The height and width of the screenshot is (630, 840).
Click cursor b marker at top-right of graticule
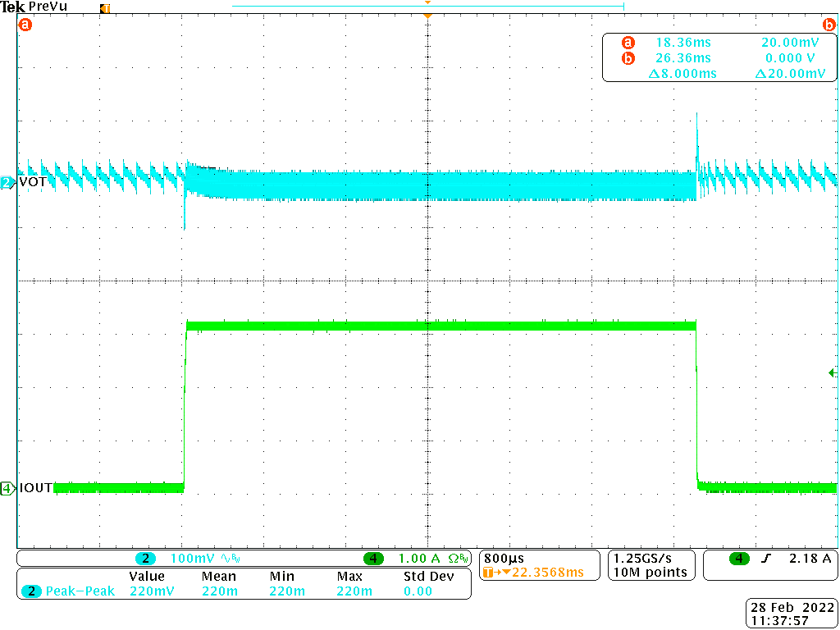[829, 25]
